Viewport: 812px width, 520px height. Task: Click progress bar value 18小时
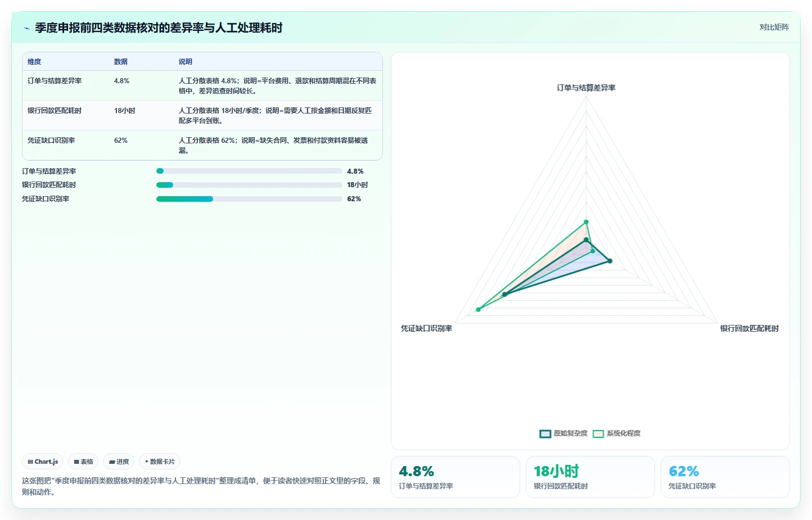pos(358,185)
